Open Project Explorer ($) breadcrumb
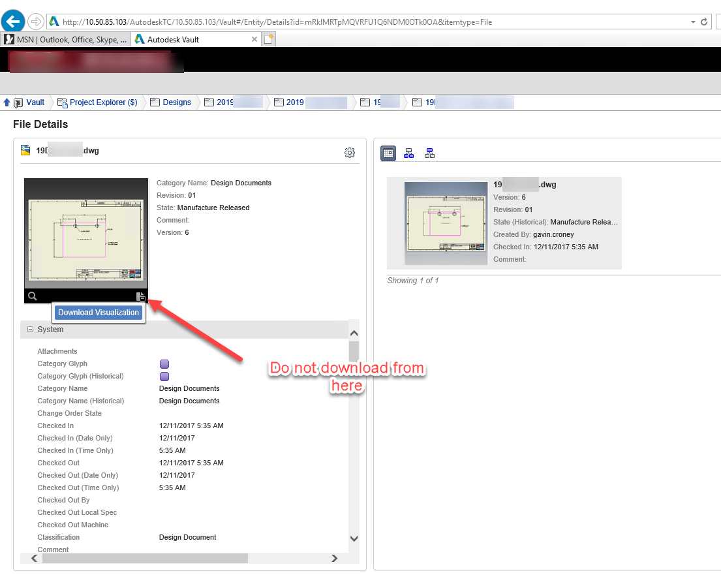The width and height of the screenshot is (721, 588). (x=104, y=102)
